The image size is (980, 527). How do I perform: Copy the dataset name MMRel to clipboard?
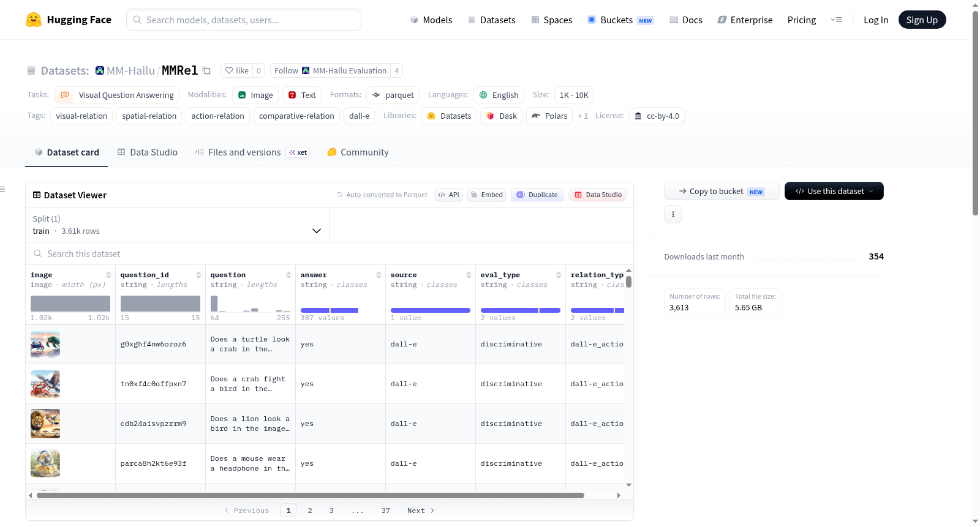point(206,71)
